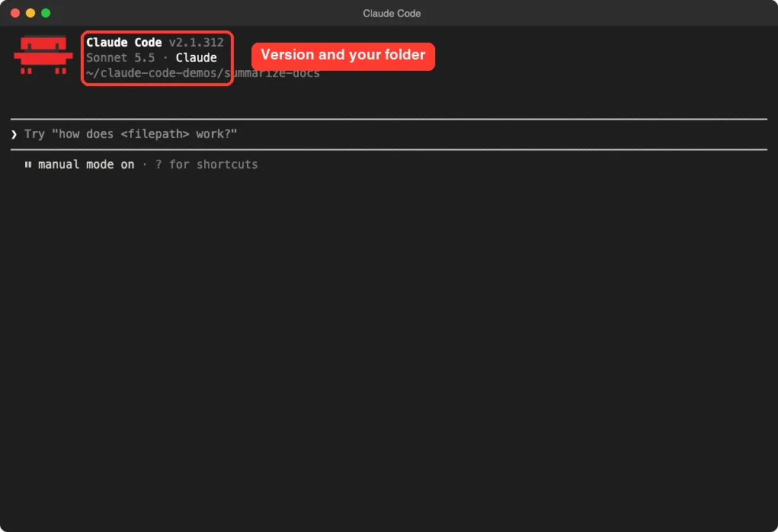Click the 'Claude Code' bold title text
This screenshot has height=532, width=778.
click(x=124, y=43)
